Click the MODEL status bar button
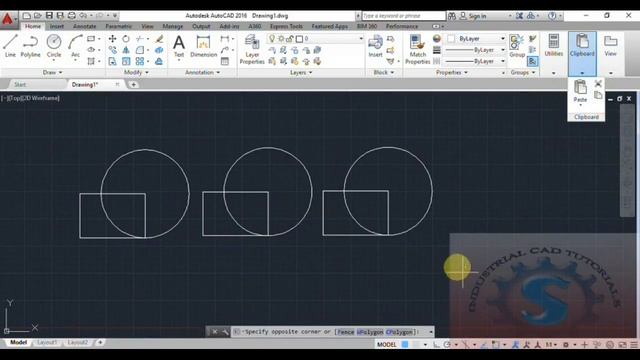 (x=387, y=344)
